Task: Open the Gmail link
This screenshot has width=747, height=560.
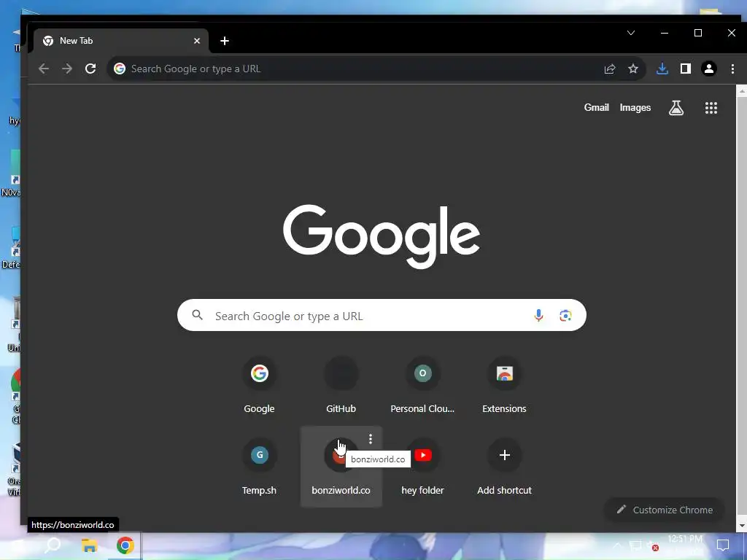Action: coord(597,108)
